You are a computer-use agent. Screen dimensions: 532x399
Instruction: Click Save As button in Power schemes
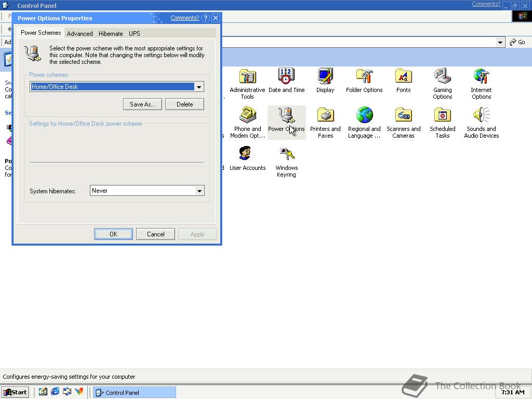142,104
